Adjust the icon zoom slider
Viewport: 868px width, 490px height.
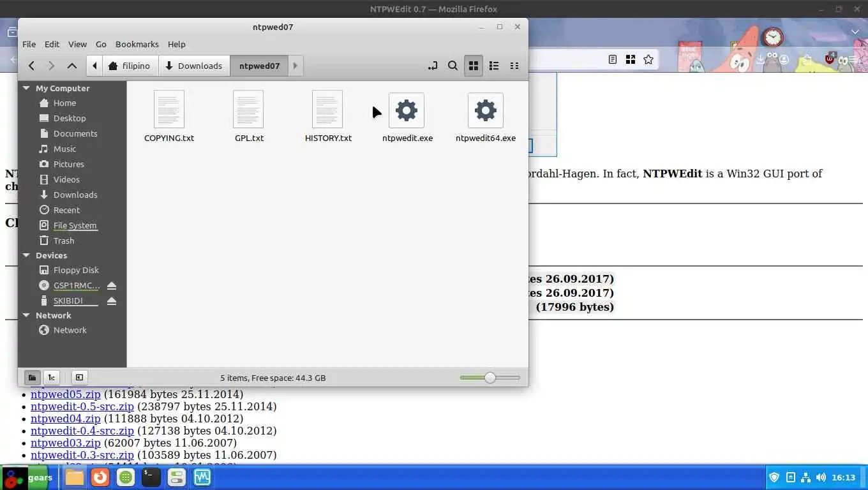pyautogui.click(x=490, y=378)
